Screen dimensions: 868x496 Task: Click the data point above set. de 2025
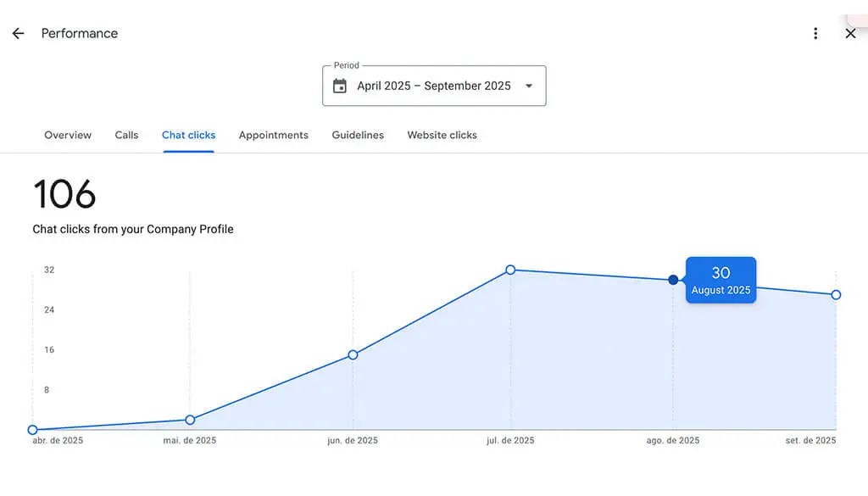point(836,295)
